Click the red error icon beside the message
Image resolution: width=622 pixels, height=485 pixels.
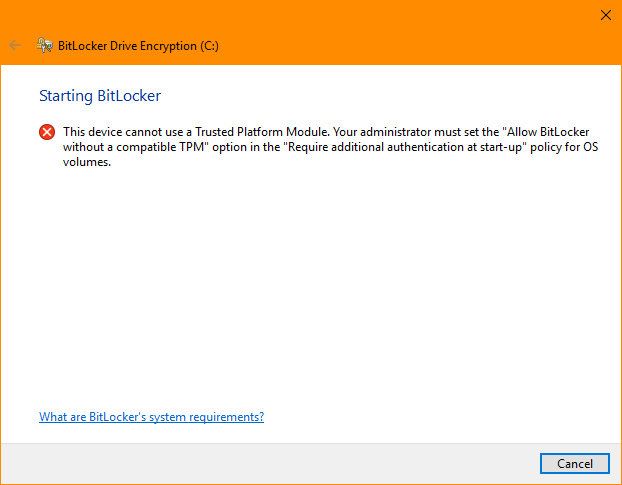(47, 132)
